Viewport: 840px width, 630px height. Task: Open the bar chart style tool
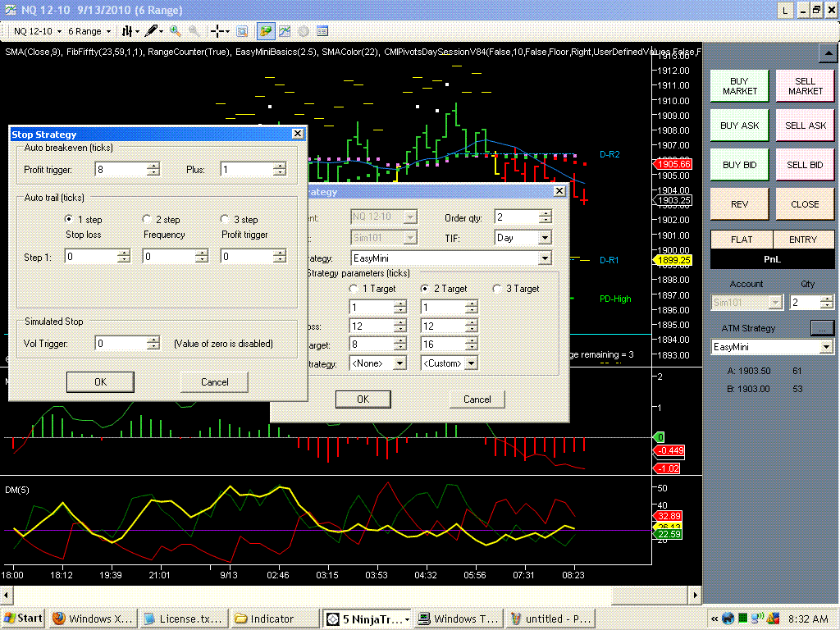[129, 31]
